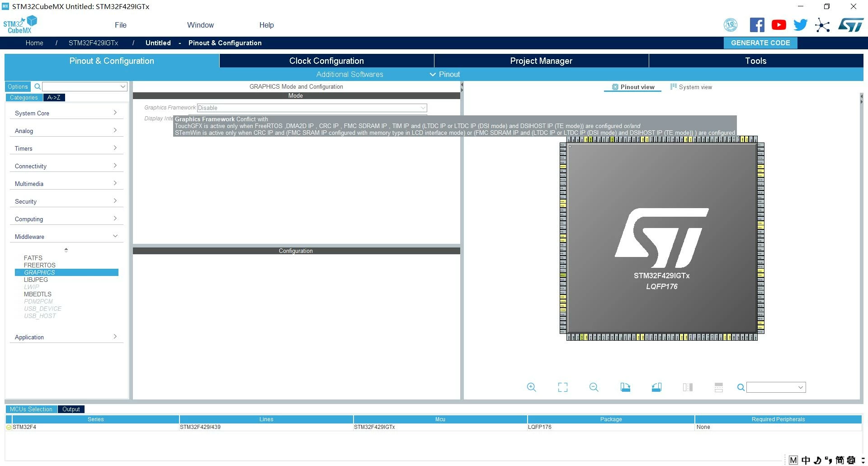Expand the Timers category
The width and height of the screenshot is (868, 466).
(x=66, y=148)
